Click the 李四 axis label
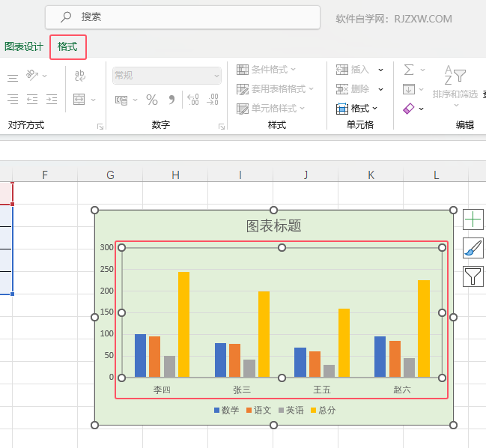486x448 pixels. pyautogui.click(x=162, y=390)
